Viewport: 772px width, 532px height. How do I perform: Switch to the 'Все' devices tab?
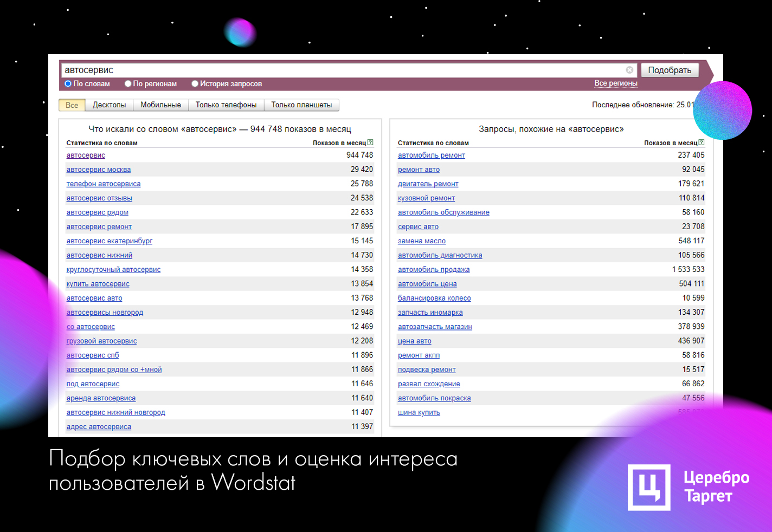tap(72, 105)
